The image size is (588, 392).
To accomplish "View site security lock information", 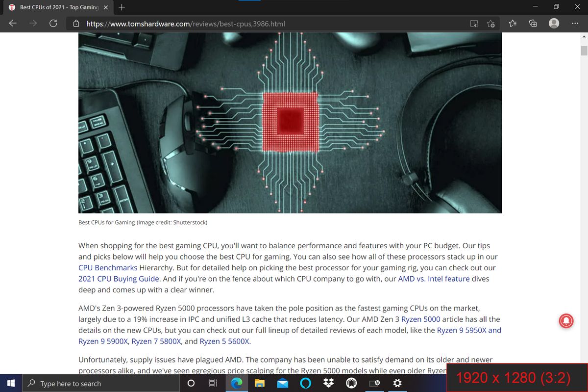I will pos(76,24).
